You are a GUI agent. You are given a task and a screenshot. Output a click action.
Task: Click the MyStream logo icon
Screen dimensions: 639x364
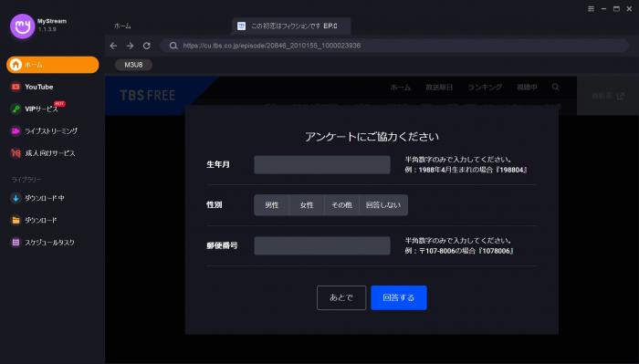tap(23, 26)
